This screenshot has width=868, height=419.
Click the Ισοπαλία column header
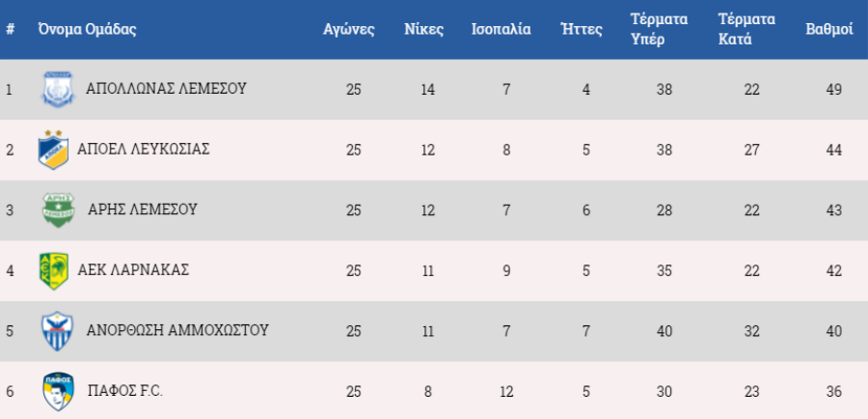[501, 29]
